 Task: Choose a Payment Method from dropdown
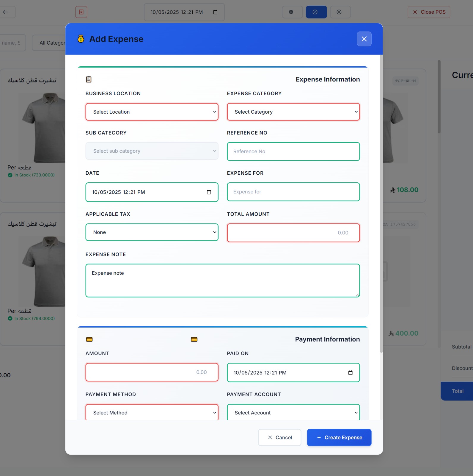(x=152, y=412)
